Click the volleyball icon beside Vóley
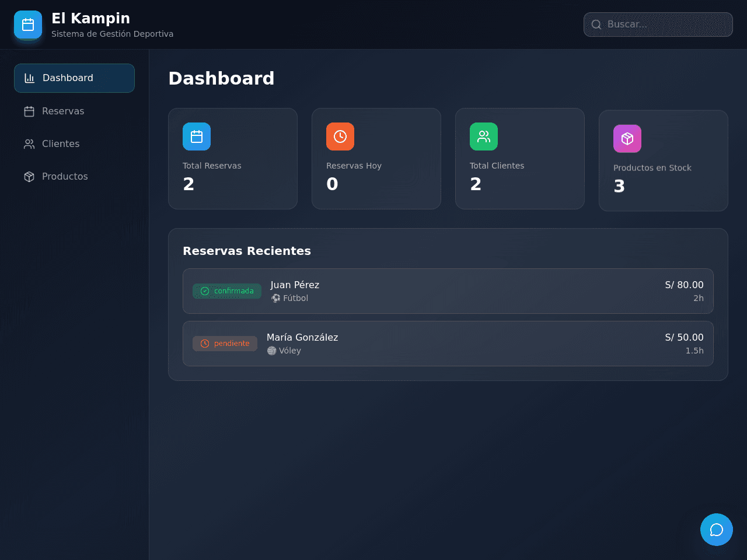 coord(272,351)
